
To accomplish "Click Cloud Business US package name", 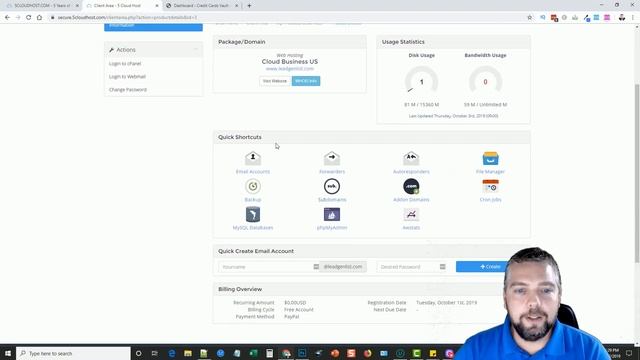I will pos(290,62).
